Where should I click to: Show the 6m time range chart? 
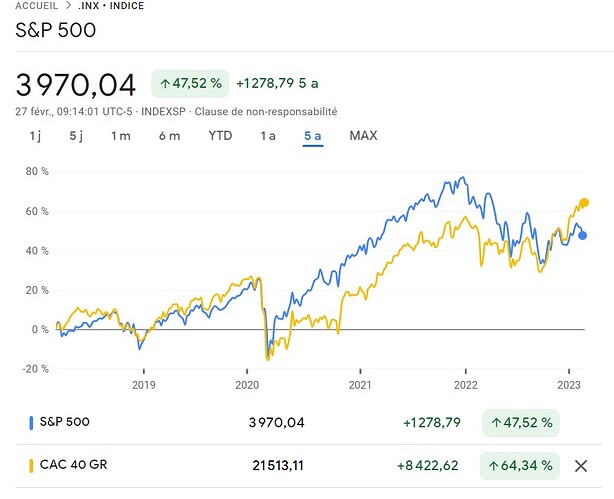(x=169, y=136)
